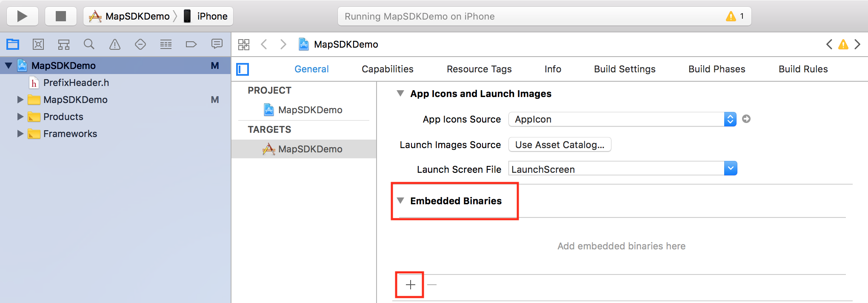
Task: Click the Run (play) button
Action: point(22,16)
